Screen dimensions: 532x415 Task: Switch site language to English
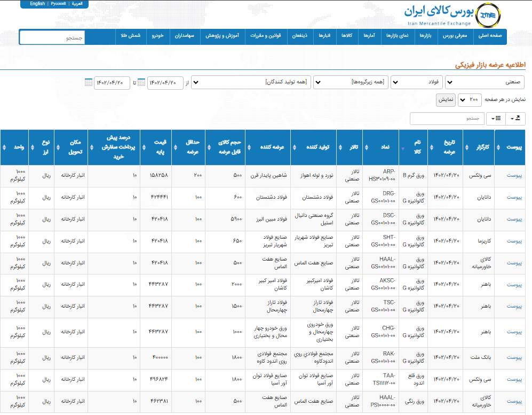[x=37, y=4]
